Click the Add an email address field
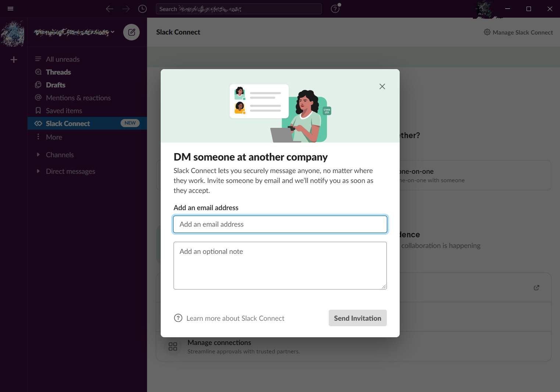Screen dimensions: 560x392 click(280, 224)
